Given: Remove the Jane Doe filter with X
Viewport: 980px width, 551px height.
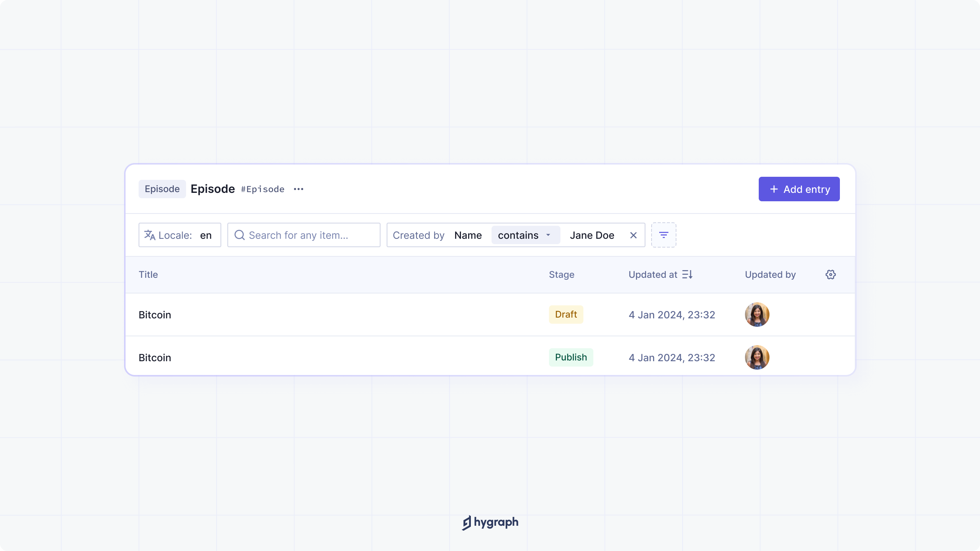Looking at the screenshot, I should (x=633, y=235).
